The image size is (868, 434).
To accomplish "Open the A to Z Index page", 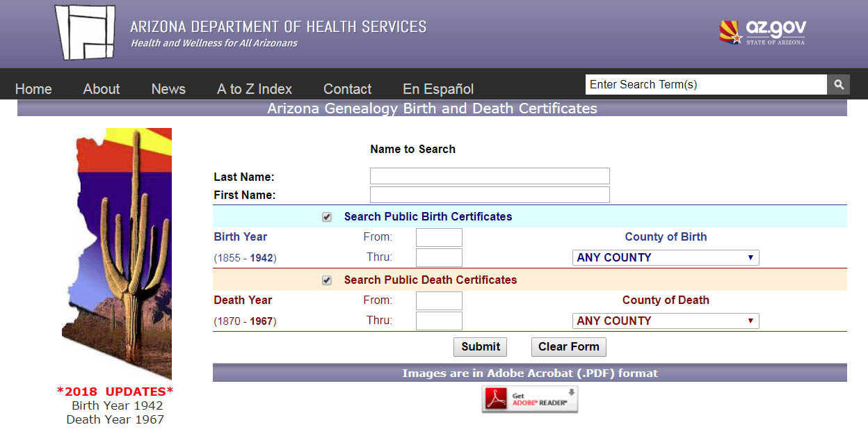I will point(255,89).
